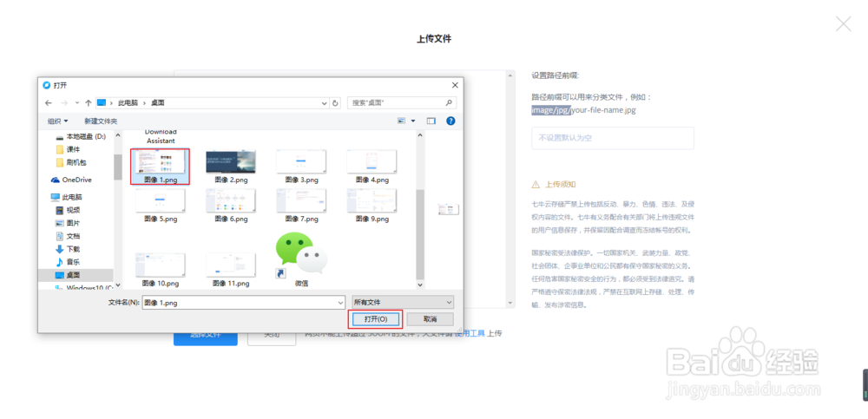Viewport: 868px width, 419px height.
Task: Select 视频 in the navigation pane
Action: click(x=68, y=210)
